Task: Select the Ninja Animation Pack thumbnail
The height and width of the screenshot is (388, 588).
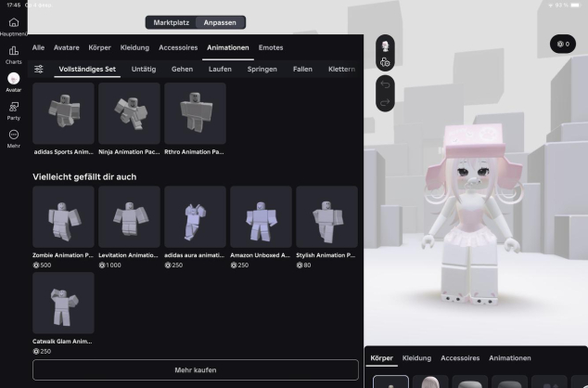Action: 129,113
